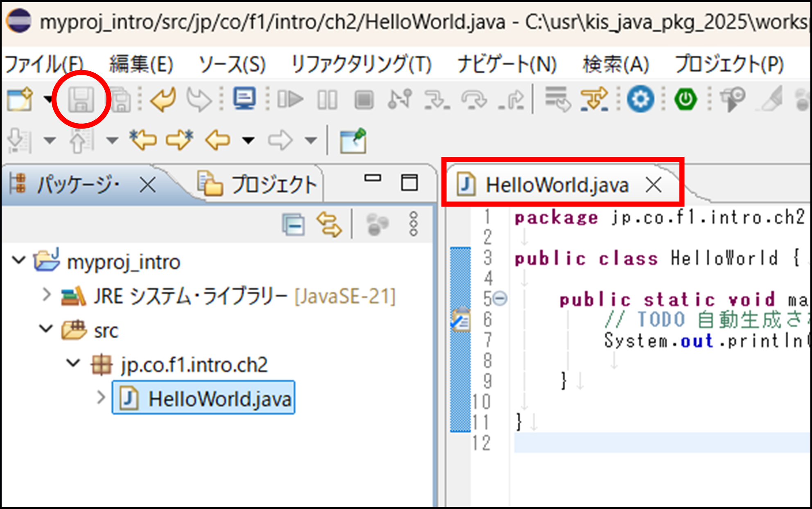812x509 pixels.
Task: Expand the HelloWorld.java tree node
Action: tap(101, 397)
